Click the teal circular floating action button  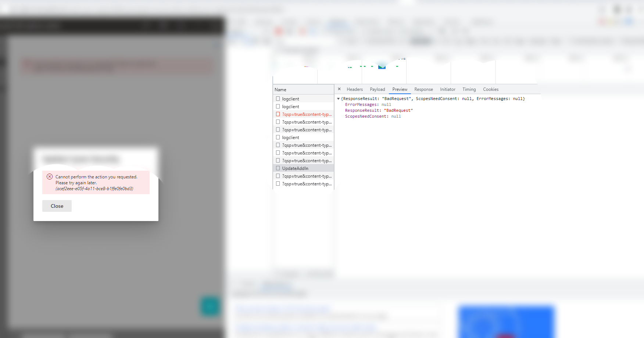(x=210, y=306)
